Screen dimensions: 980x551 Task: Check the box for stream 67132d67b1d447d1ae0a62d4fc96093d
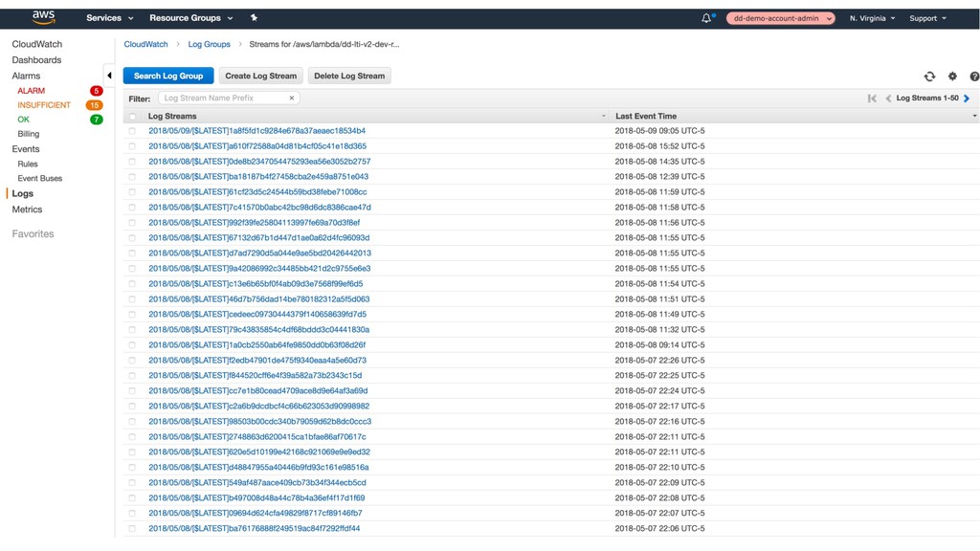tap(132, 238)
